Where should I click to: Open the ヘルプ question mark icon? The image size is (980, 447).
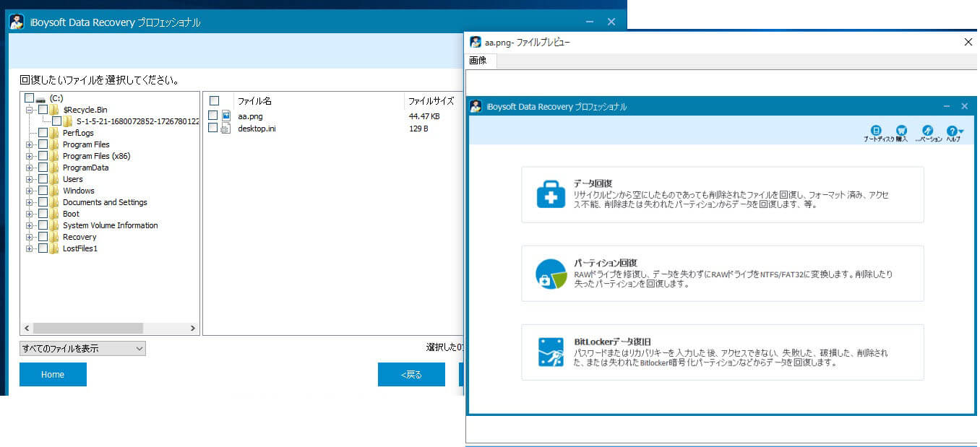click(x=953, y=131)
